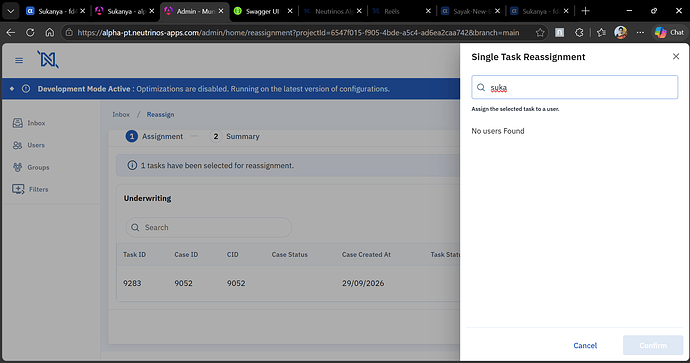Click the Development Mode info icon
The height and width of the screenshot is (363, 690).
coord(26,89)
